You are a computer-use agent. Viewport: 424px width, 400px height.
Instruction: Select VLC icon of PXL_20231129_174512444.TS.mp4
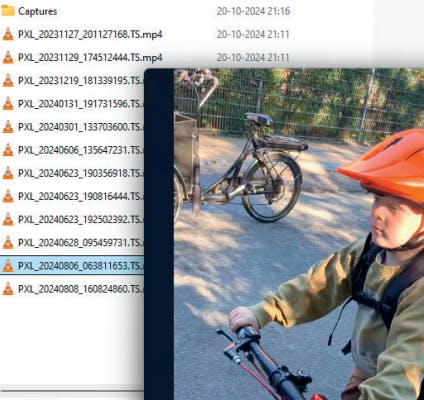click(8, 57)
